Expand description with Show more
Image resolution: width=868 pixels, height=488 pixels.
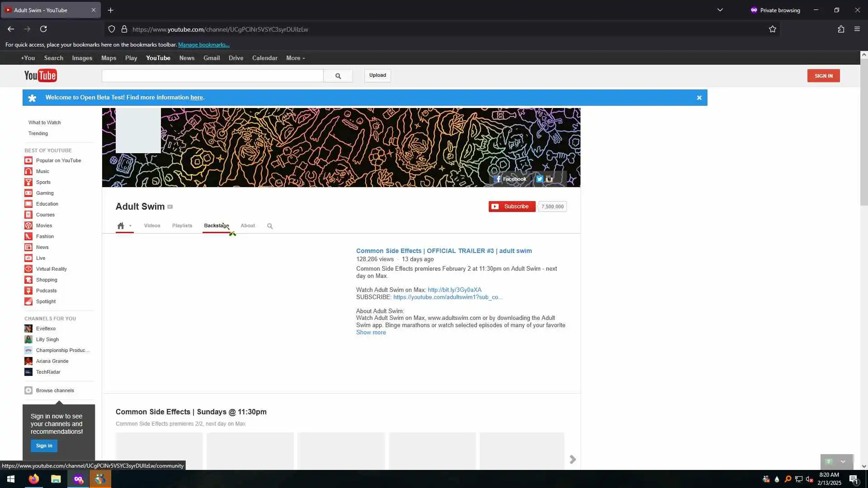coord(371,333)
